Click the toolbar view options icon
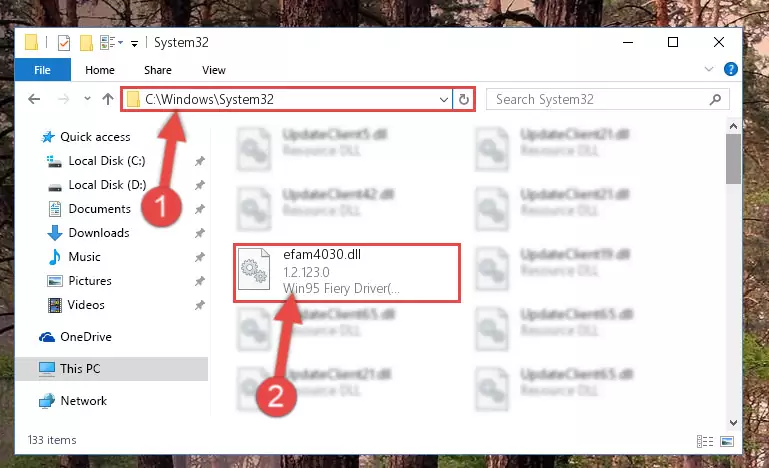The image size is (769, 468). (x=107, y=43)
